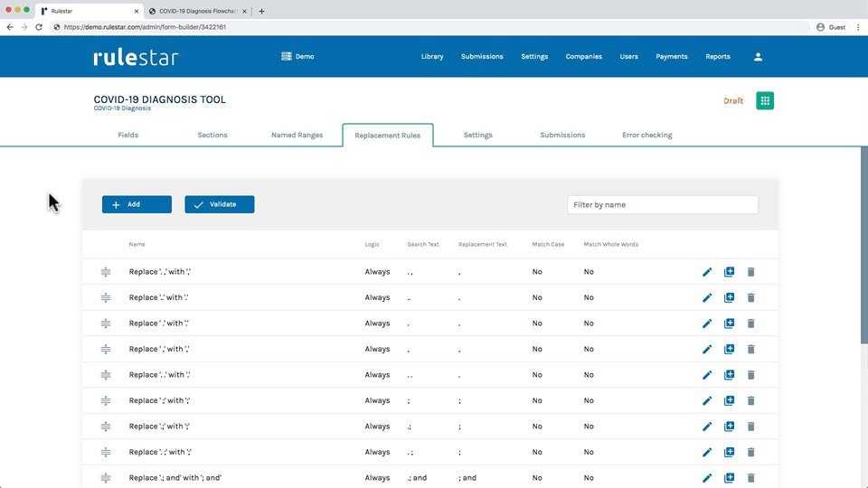Grab drag handle of "Replace '.; and'" row
Image resolution: width=868 pixels, height=488 pixels.
point(106,477)
